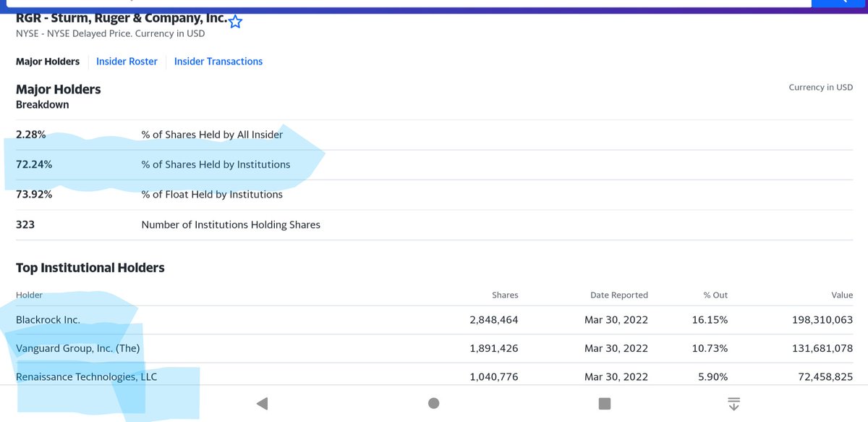
Task: Click the 72.24% institutions value
Action: [34, 164]
